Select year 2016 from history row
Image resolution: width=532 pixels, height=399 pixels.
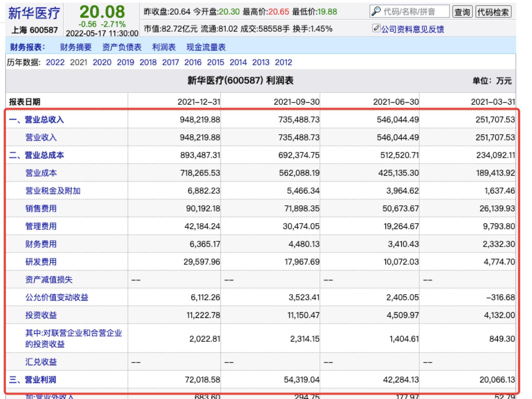point(193,62)
